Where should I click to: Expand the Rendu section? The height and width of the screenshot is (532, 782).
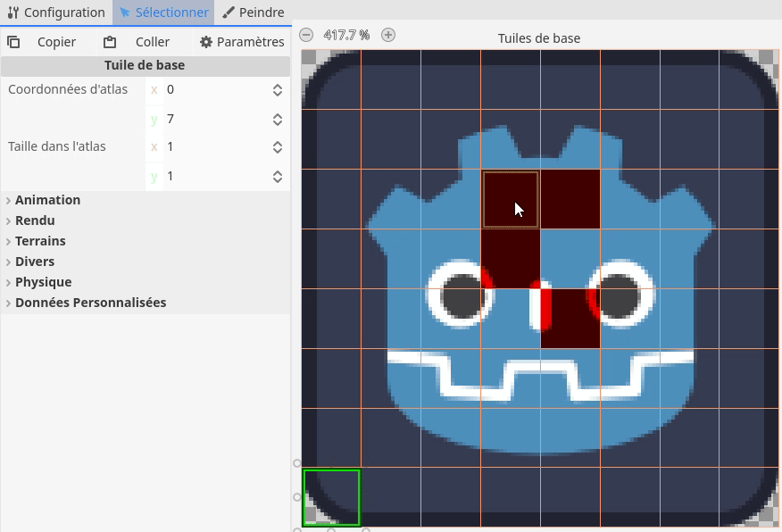tap(146, 220)
